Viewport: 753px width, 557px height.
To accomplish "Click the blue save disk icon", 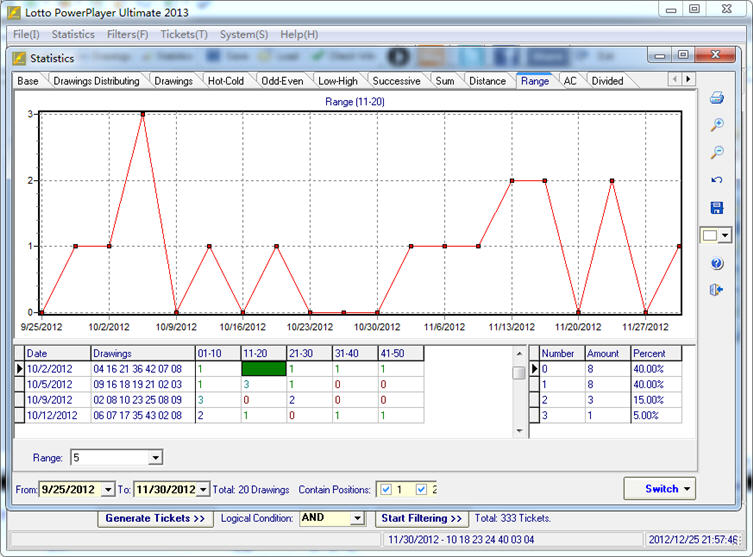I will [717, 207].
